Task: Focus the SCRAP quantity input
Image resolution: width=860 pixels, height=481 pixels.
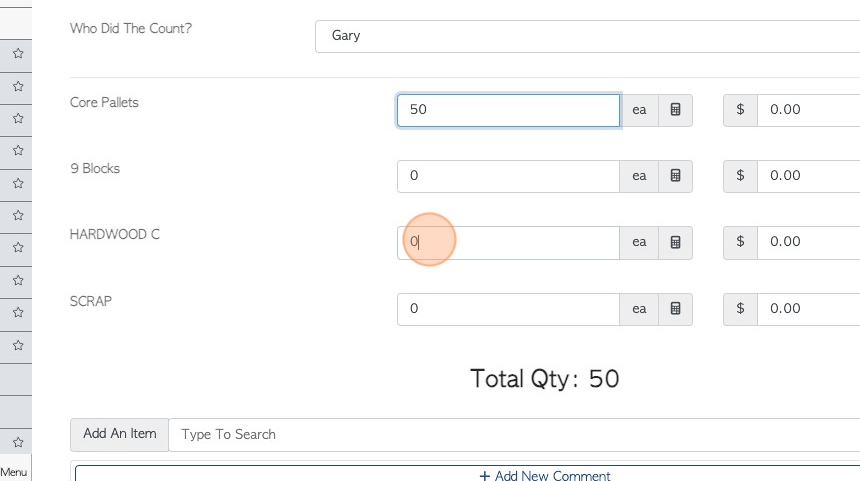Action: tap(508, 309)
